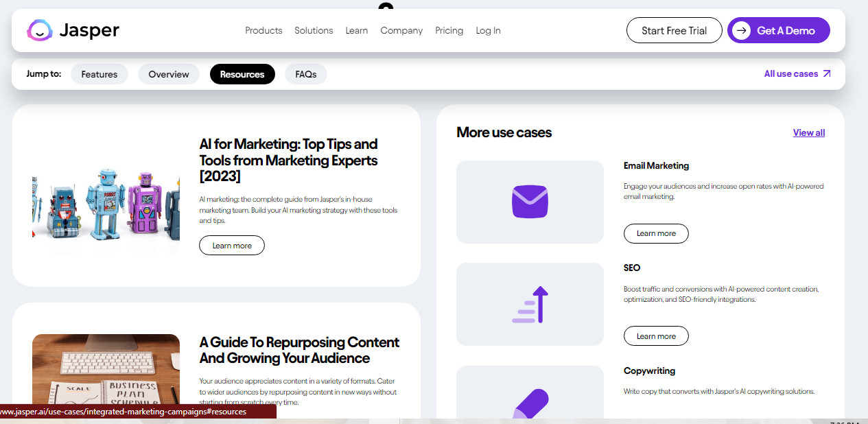868x424 pixels.
Task: Open A Guide To Repurposing Content title
Action: (x=299, y=350)
